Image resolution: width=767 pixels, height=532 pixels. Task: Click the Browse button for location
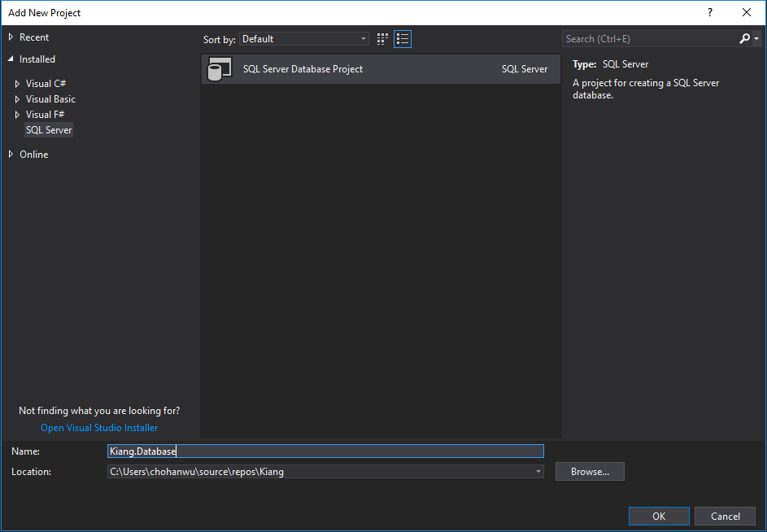[590, 471]
